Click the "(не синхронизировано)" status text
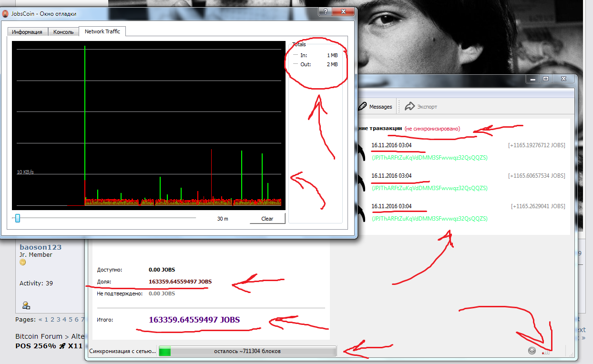The image size is (593, 364). coord(432,129)
